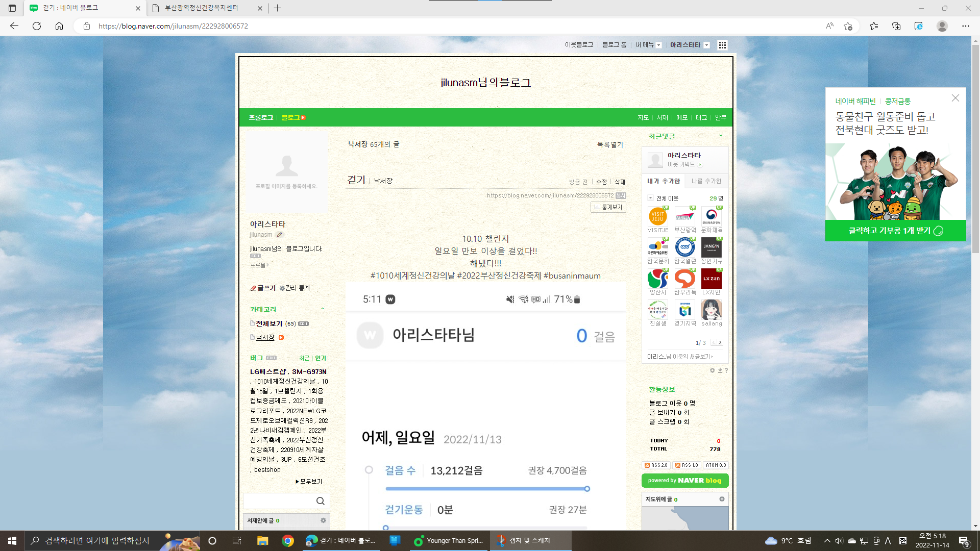Click the profile edit pencil next to jilunasm
980x551 pixels.
click(279, 235)
